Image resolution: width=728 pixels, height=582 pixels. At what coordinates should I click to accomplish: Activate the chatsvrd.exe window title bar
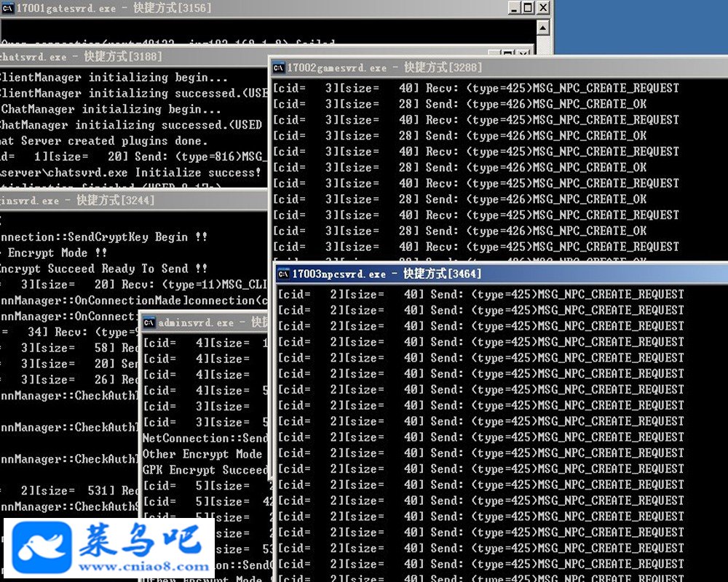click(x=135, y=57)
